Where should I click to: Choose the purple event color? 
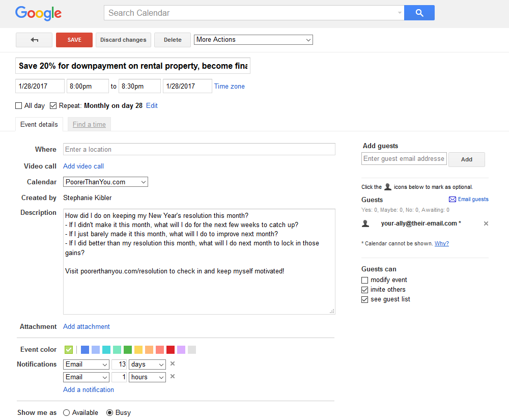[181, 350]
